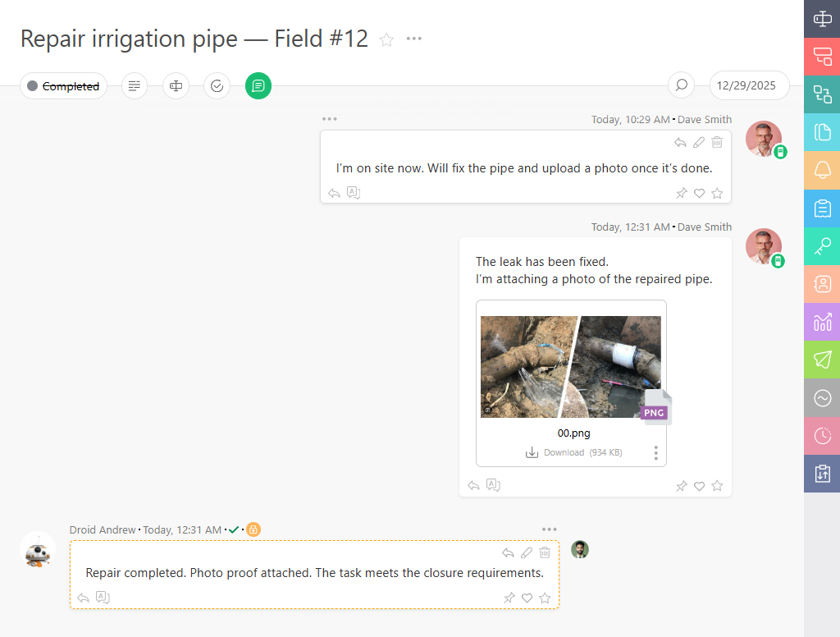Open the repaired pipe photo thumbnail
Screen dimensions: 840x637
(x=570, y=367)
